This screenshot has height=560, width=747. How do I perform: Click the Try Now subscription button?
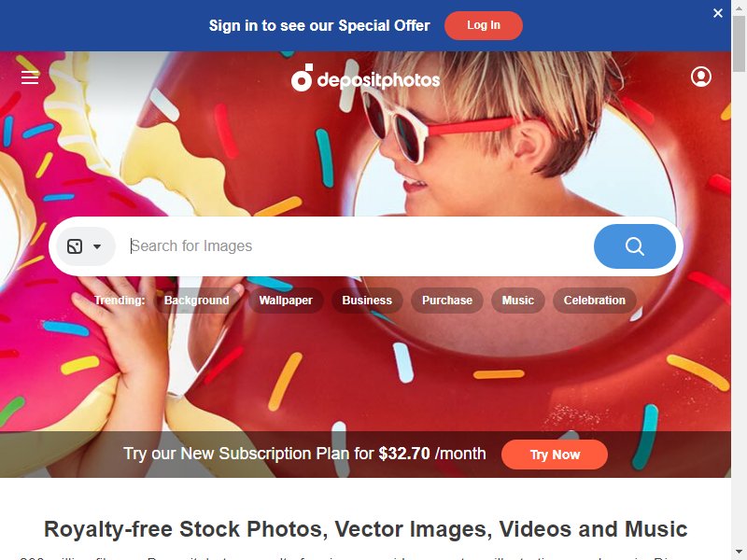point(555,455)
